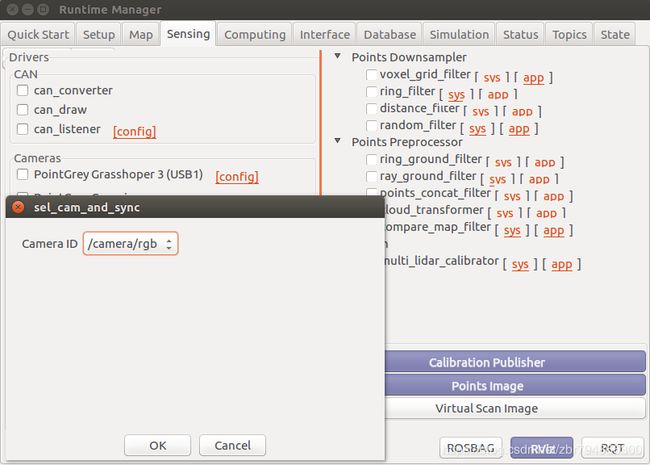
Task: Select the Sensing tab
Action: point(188,34)
